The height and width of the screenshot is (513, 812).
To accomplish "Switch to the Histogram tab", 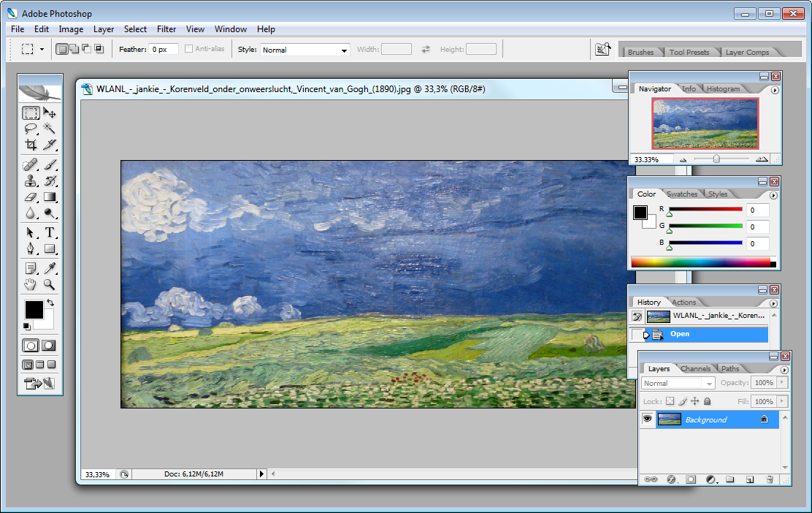I will pyautogui.click(x=724, y=88).
